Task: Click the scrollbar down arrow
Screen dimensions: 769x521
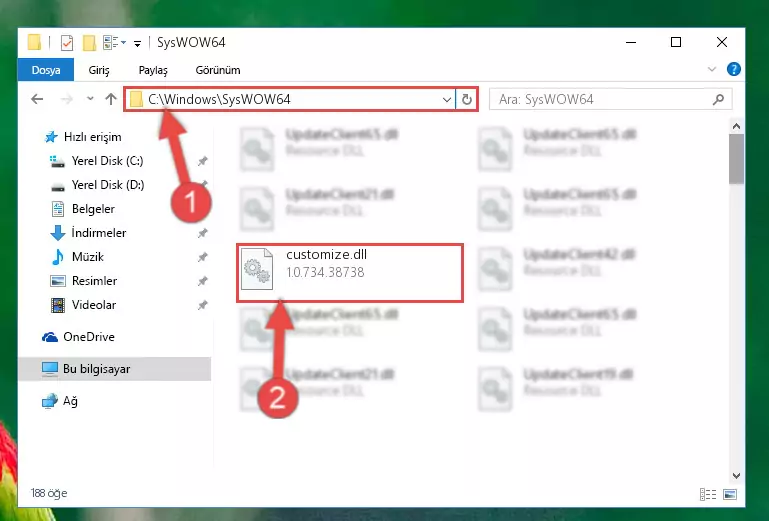Action: (736, 475)
